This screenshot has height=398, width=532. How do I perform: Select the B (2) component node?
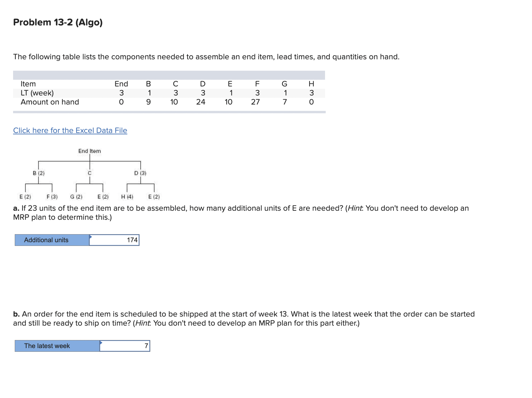coord(38,174)
